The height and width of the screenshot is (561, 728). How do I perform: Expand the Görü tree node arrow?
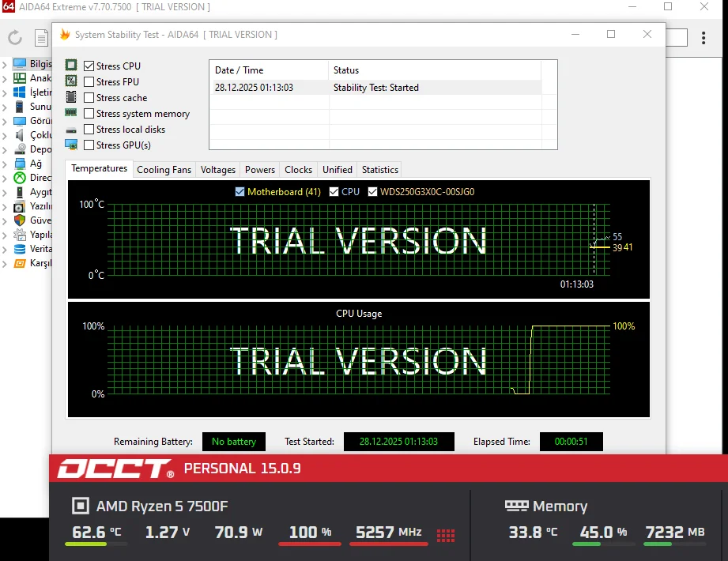[5, 122]
